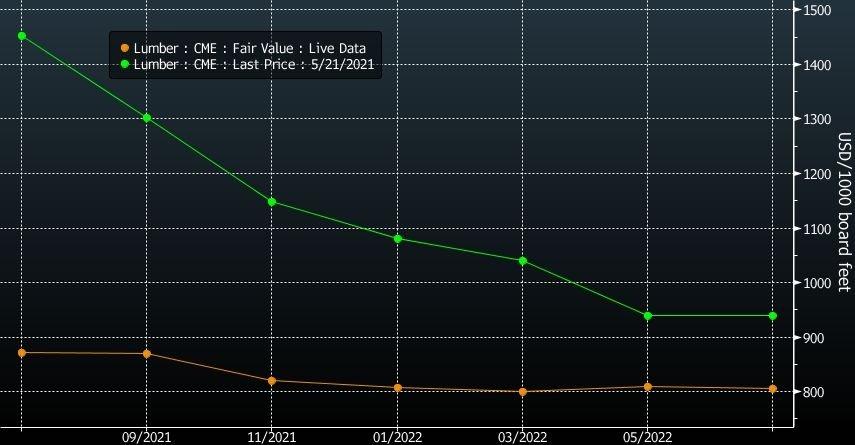
Task: Click the 1500 y-axis value
Action: click(817, 10)
